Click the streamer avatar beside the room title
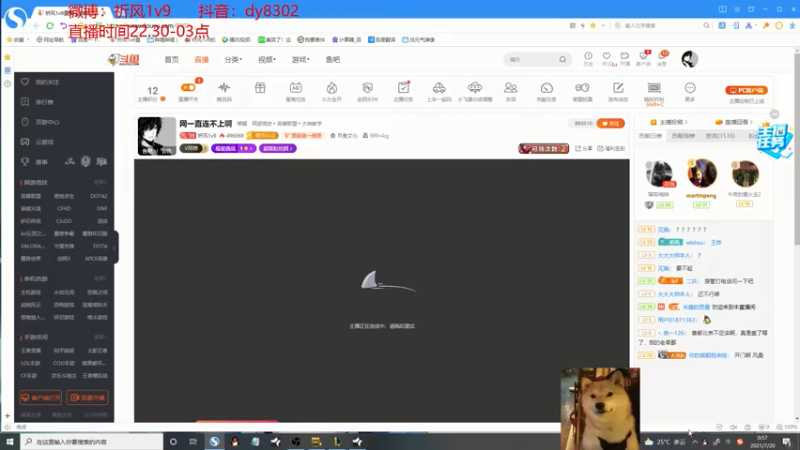The height and width of the screenshot is (450, 800). [x=157, y=136]
